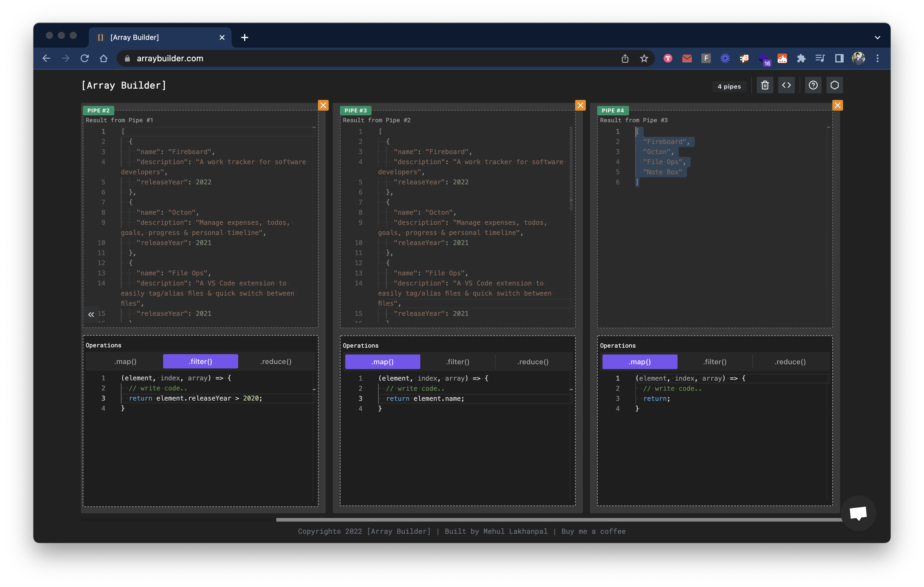Open the Buy me a coffee link
This screenshot has height=587, width=924.
click(593, 531)
